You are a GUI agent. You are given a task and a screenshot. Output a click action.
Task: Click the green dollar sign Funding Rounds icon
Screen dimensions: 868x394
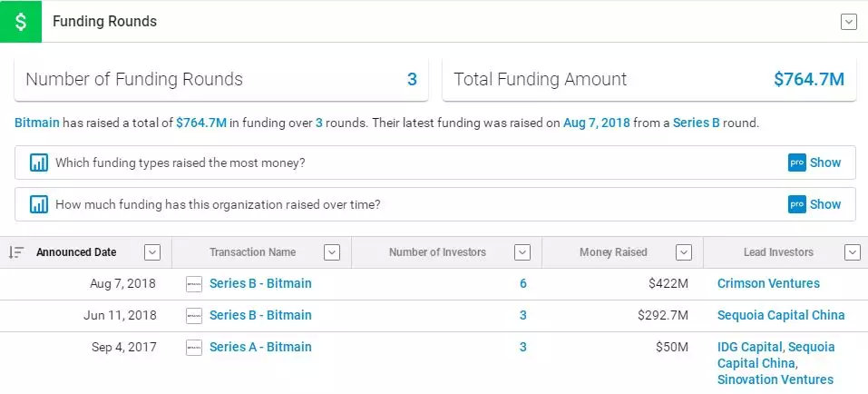(x=21, y=22)
